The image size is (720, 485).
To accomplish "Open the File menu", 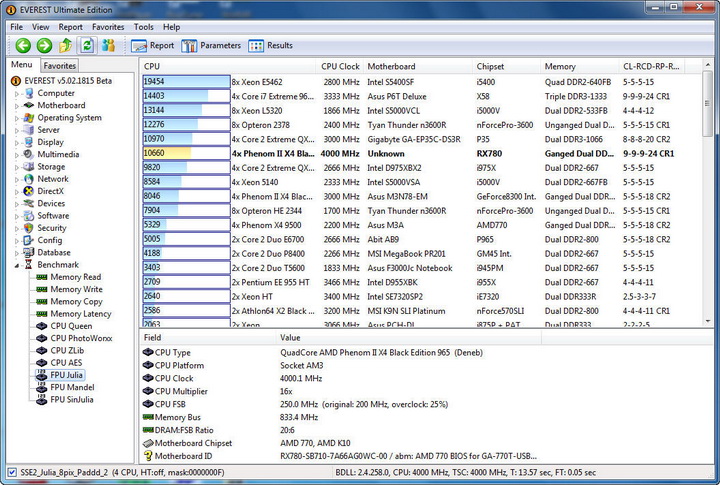I will tap(17, 27).
